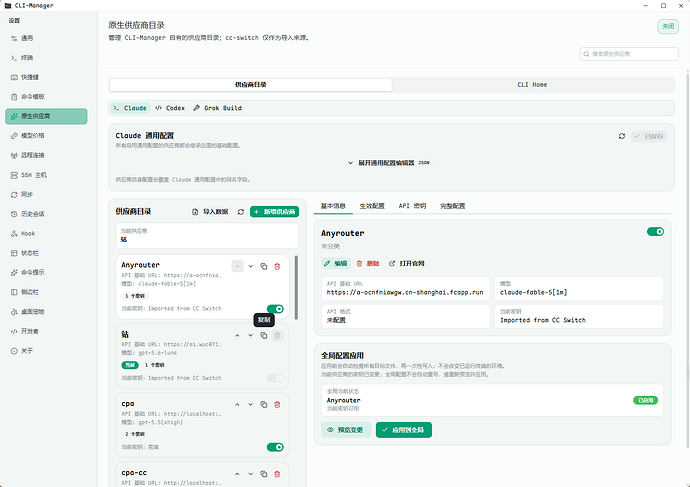This screenshot has width=690, height=487.
Task: Open the 关于 about section
Action: 46,351
